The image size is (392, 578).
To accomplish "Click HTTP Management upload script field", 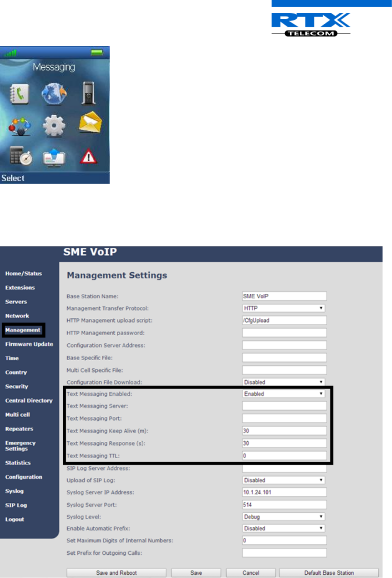I will [284, 320].
